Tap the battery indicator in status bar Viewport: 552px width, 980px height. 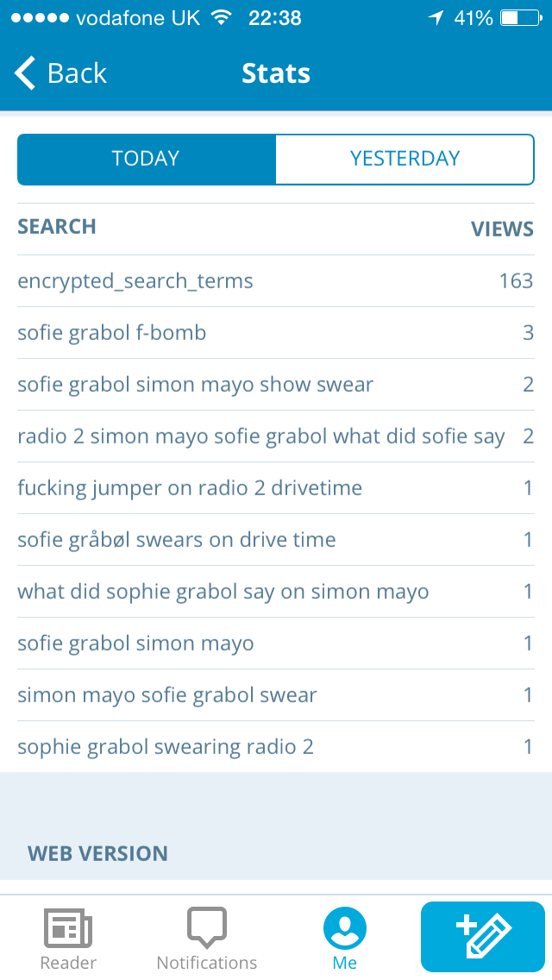pyautogui.click(x=520, y=17)
